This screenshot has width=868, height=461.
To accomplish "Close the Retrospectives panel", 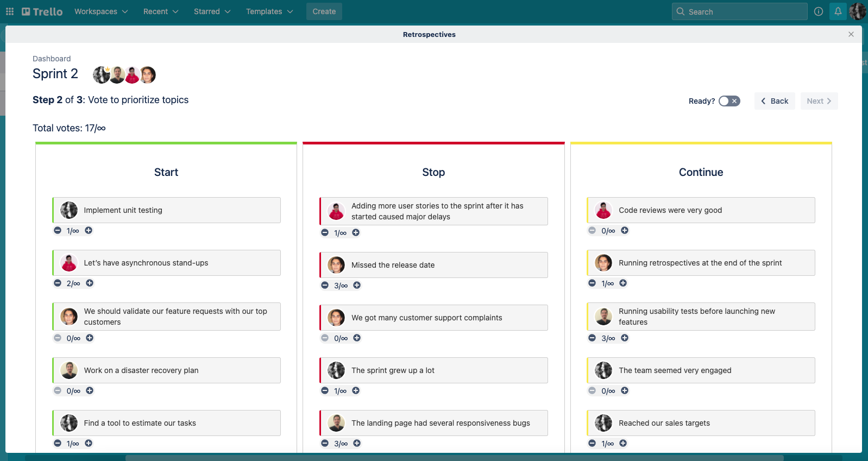I will (851, 34).
